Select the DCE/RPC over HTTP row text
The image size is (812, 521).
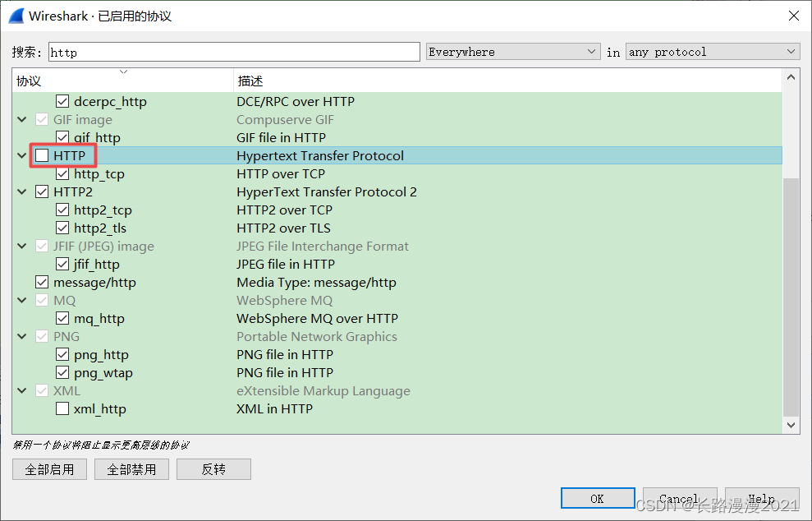coord(296,101)
